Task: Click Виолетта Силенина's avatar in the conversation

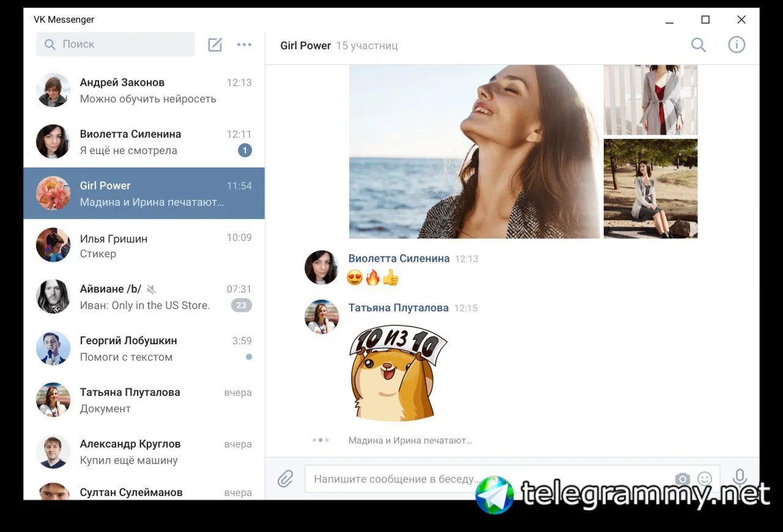Action: [322, 268]
